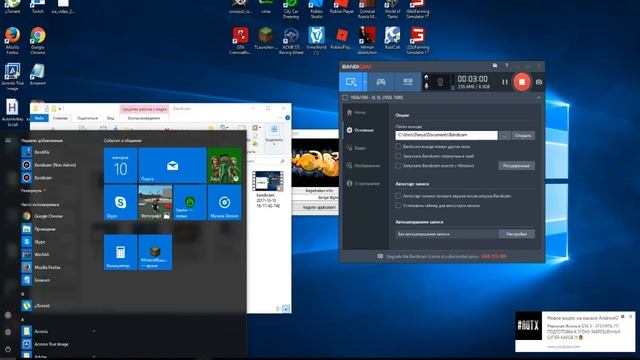Switch Bandicam to game recording mode
The width and height of the screenshot is (640, 360).
[x=381, y=82]
